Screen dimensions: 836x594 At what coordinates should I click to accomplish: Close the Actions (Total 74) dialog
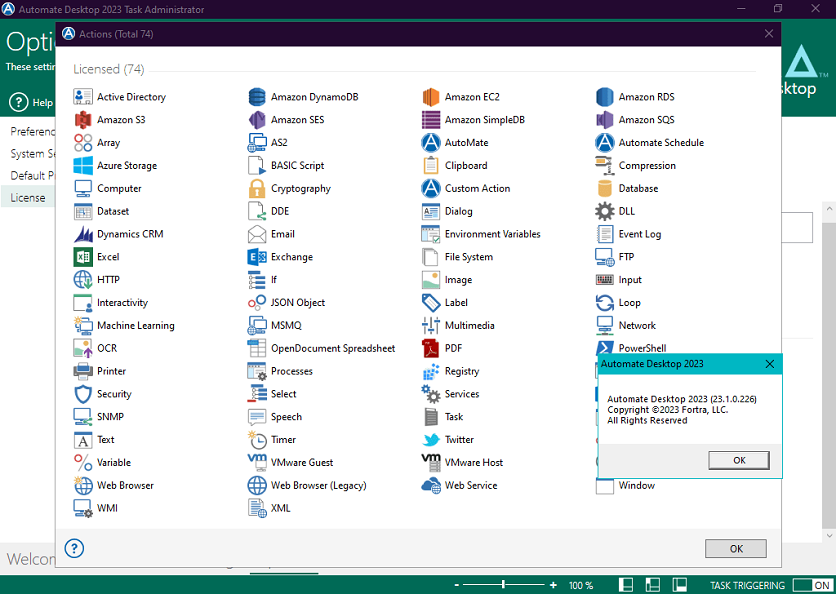click(x=768, y=34)
